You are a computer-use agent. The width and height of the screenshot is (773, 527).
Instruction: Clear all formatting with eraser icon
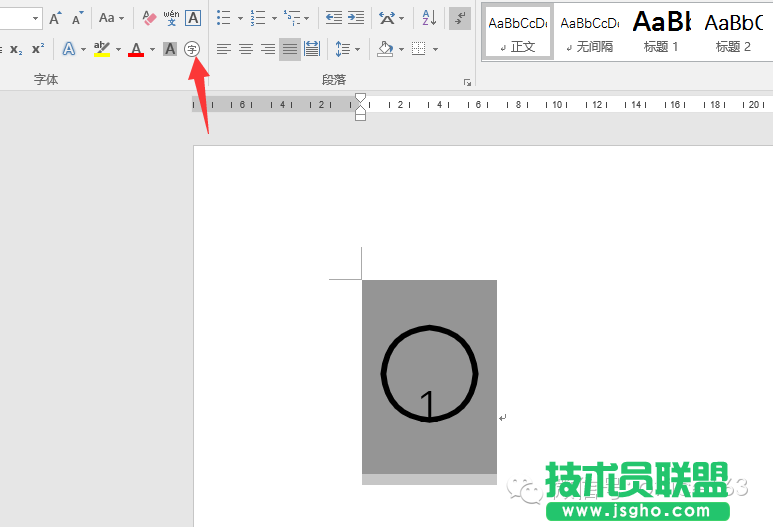[149, 18]
